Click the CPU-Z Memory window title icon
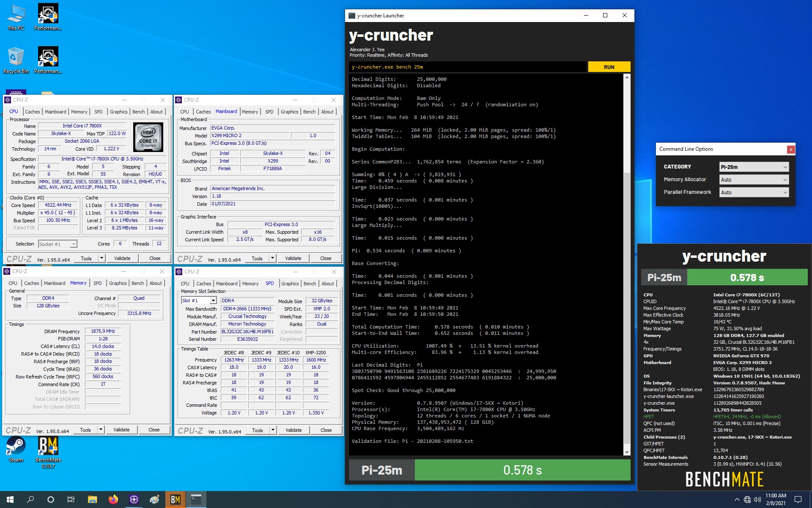Image resolution: width=812 pixels, height=508 pixels. click(7, 271)
